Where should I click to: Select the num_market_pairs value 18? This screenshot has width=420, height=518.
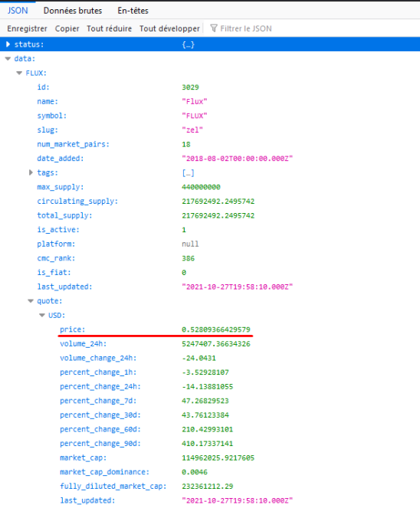click(186, 144)
